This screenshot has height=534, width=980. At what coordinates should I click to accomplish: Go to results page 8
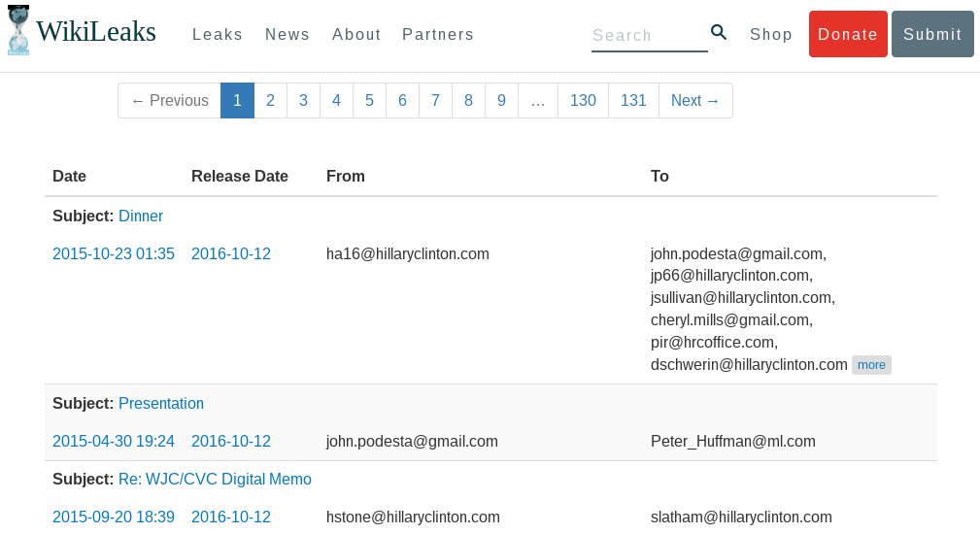pyautogui.click(x=468, y=101)
